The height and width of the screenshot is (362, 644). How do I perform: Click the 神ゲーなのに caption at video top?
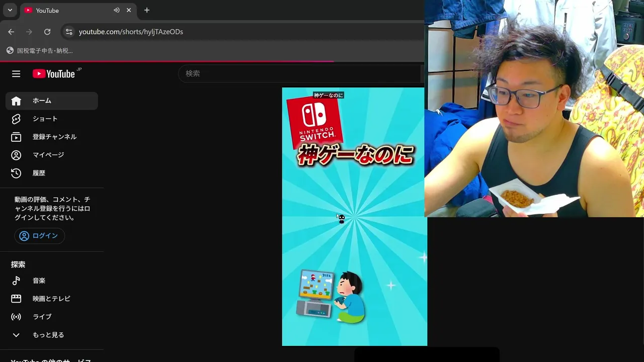tap(329, 95)
